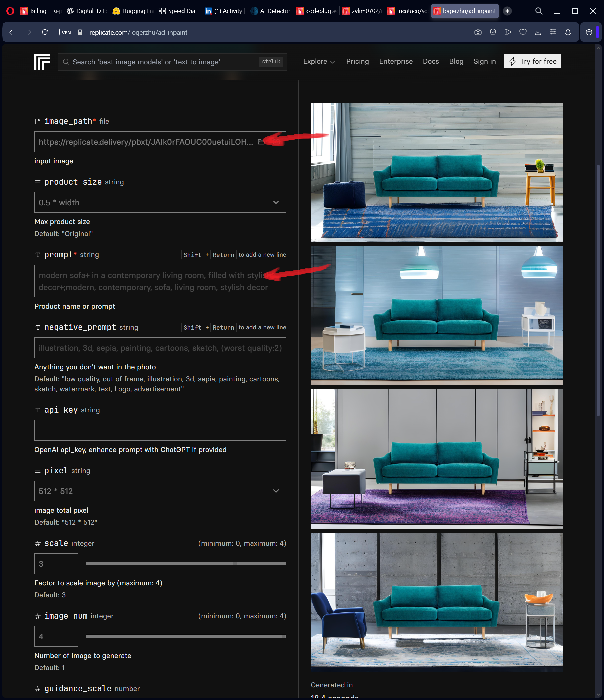Open the easy setup menu icon

(553, 32)
